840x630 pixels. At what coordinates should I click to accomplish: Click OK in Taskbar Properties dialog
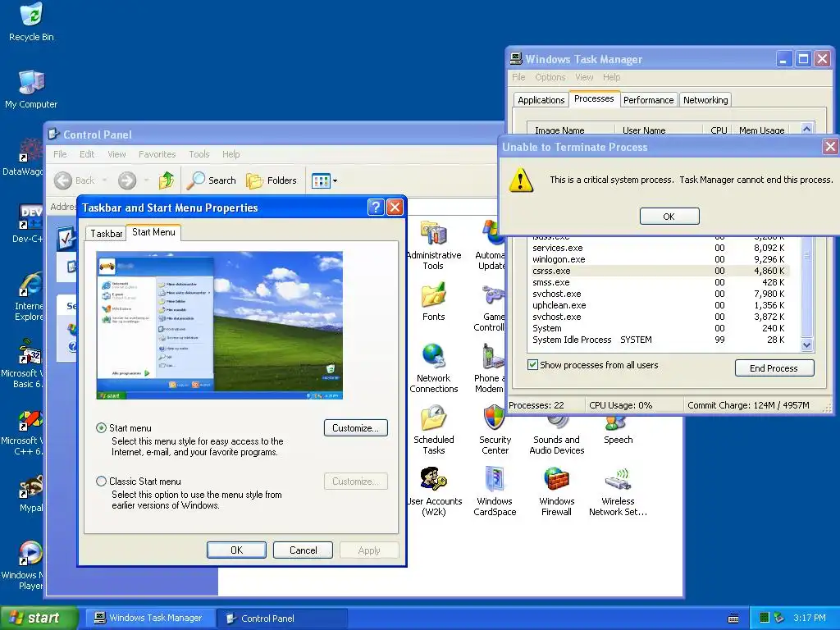point(236,550)
